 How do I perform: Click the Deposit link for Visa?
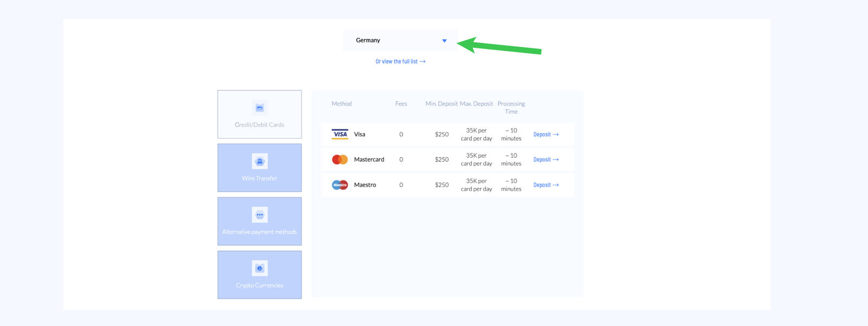(546, 134)
